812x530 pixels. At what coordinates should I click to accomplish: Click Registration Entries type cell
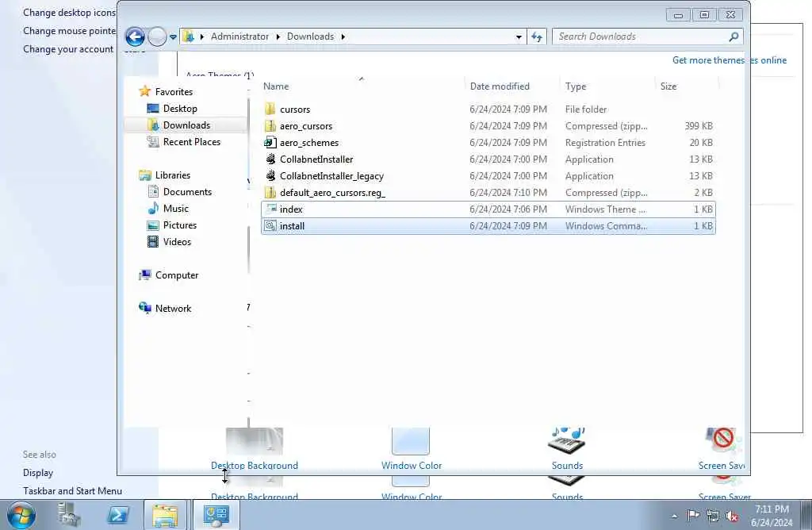click(x=605, y=143)
